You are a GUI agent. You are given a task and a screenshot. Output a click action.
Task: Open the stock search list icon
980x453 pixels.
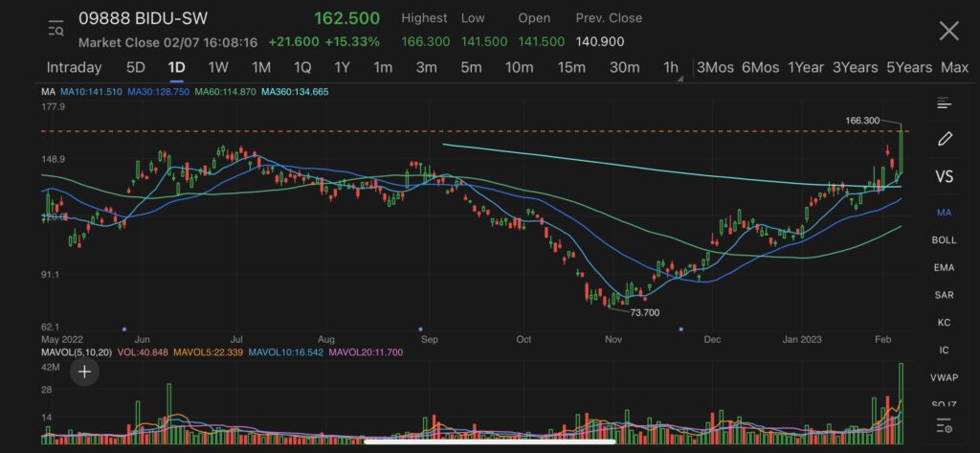pyautogui.click(x=56, y=29)
